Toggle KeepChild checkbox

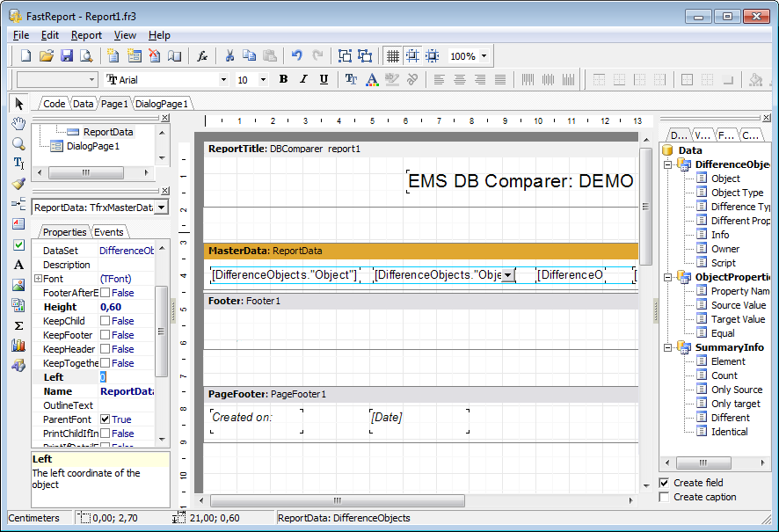pyautogui.click(x=105, y=321)
